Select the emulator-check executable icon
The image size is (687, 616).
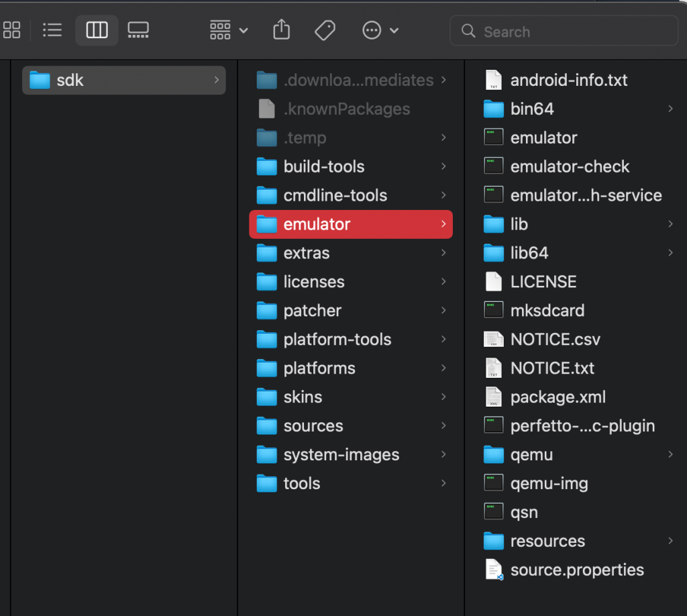point(493,166)
